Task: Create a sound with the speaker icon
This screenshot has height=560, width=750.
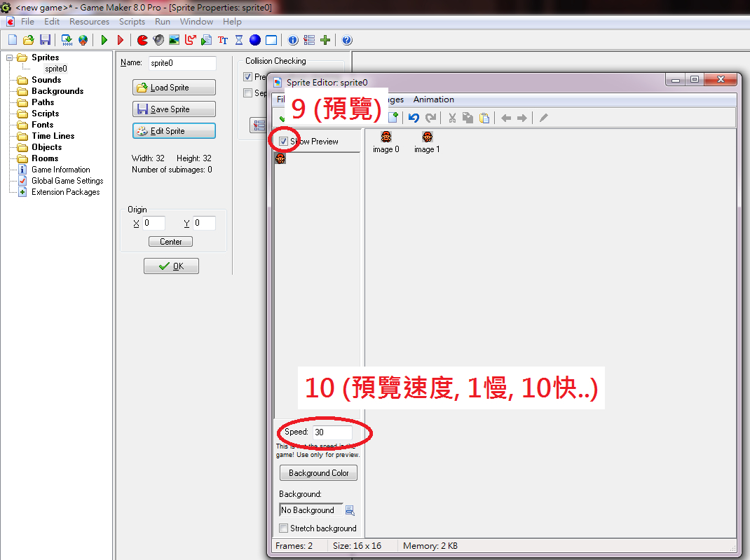Action: [x=158, y=40]
